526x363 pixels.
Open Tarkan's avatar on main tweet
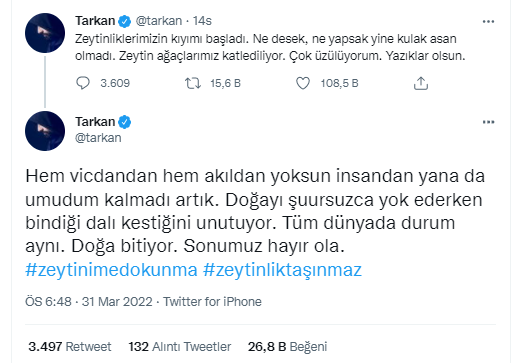click(x=45, y=131)
